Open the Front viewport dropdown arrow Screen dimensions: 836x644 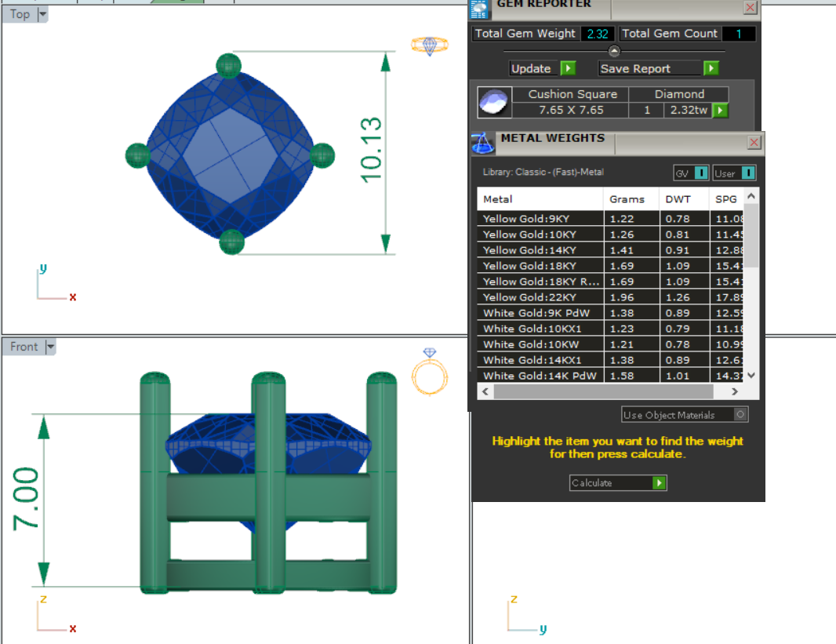(x=50, y=347)
